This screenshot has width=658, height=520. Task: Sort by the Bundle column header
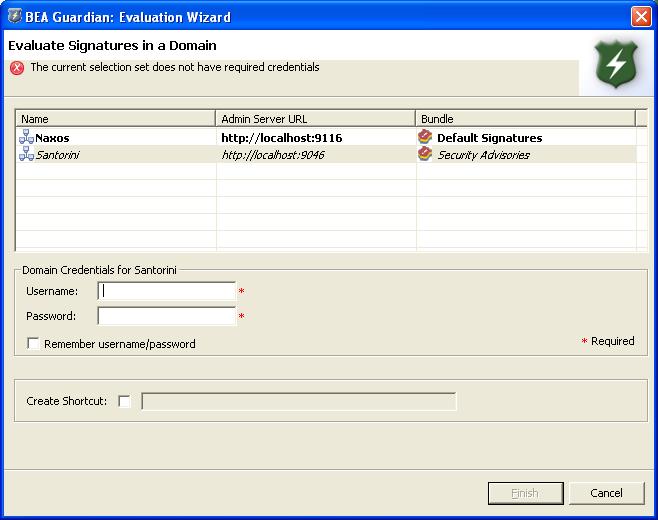click(526, 119)
